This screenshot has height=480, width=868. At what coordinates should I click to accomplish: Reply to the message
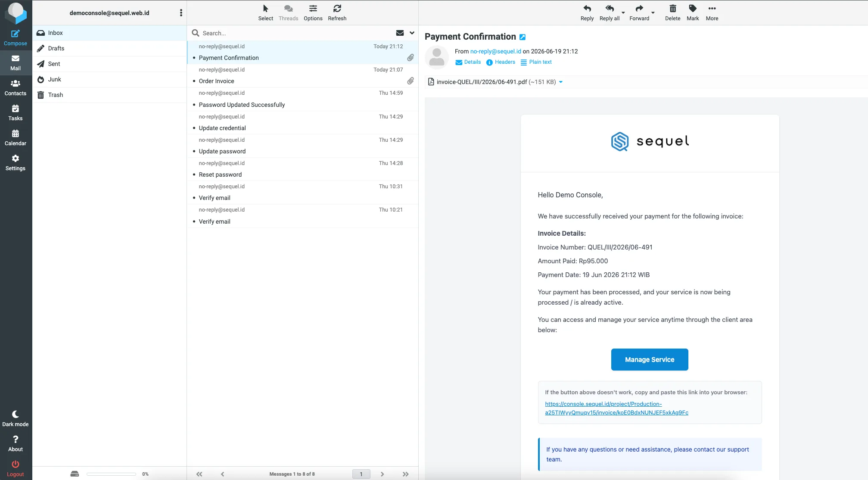(x=587, y=13)
